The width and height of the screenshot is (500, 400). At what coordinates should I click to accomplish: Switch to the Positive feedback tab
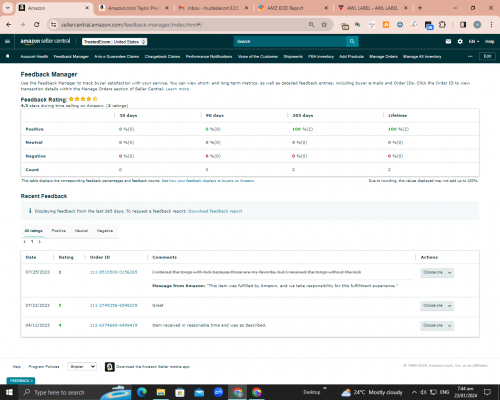click(59, 231)
